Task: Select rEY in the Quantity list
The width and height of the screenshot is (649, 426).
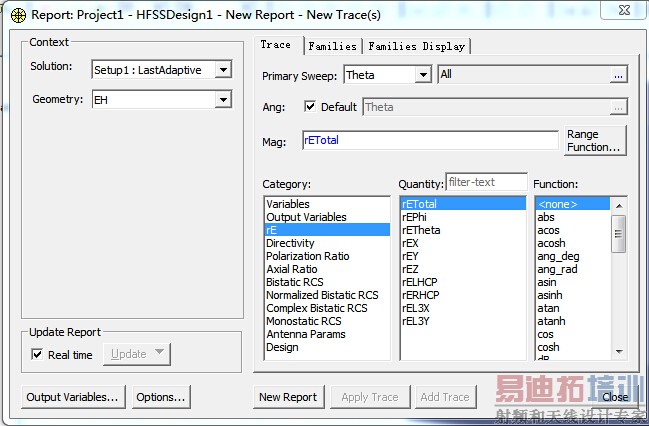Action: 463,256
